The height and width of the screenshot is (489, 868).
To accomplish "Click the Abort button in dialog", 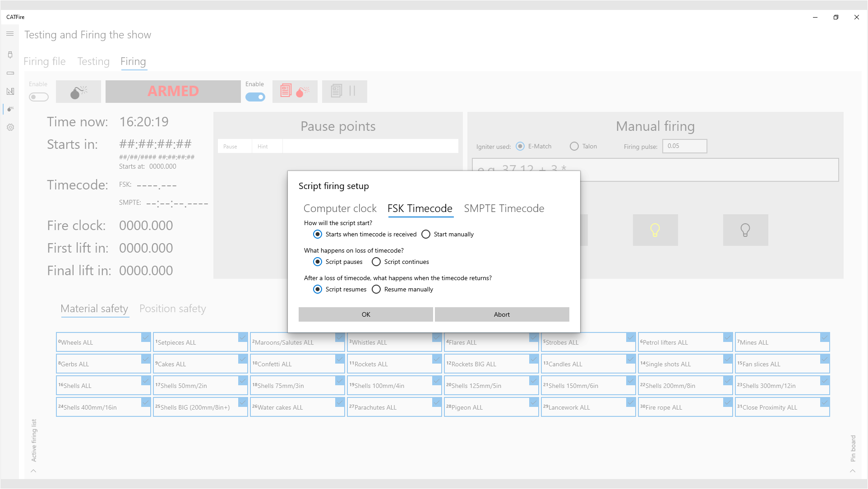I will pos(502,314).
